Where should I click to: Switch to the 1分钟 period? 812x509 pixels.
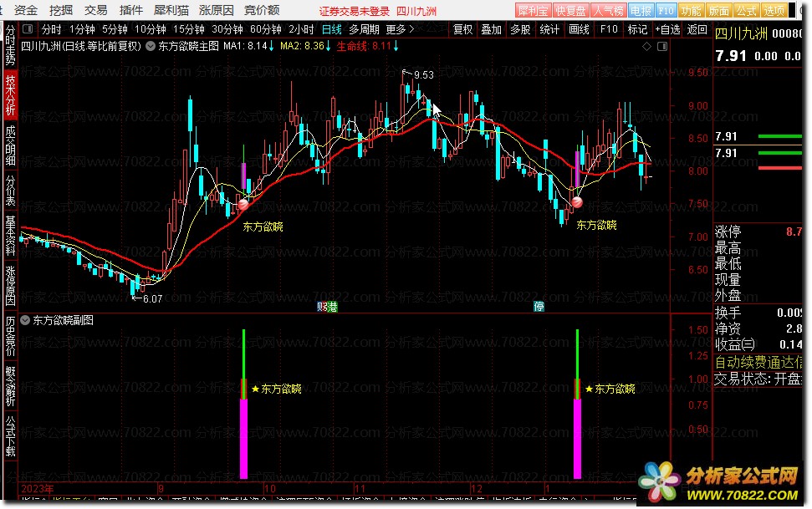tap(82, 29)
